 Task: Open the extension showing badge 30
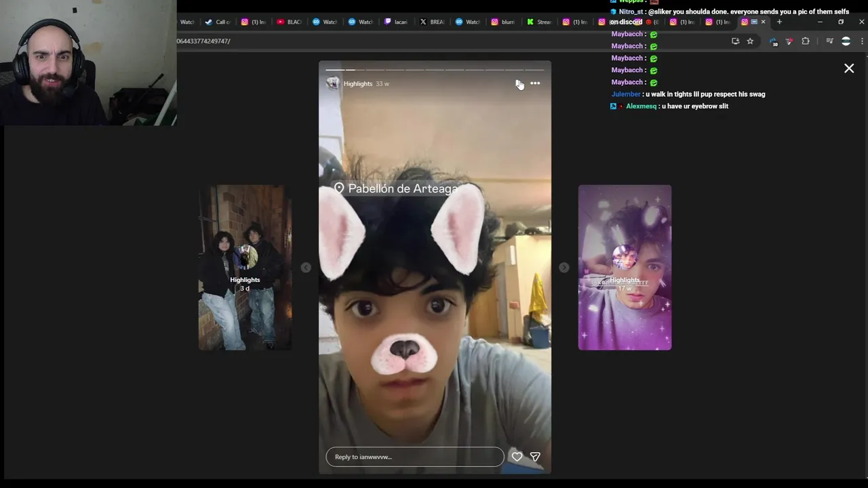click(x=774, y=41)
